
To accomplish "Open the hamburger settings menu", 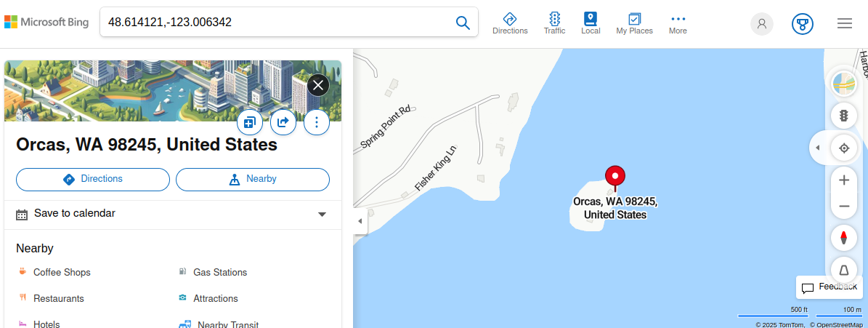I will point(844,23).
